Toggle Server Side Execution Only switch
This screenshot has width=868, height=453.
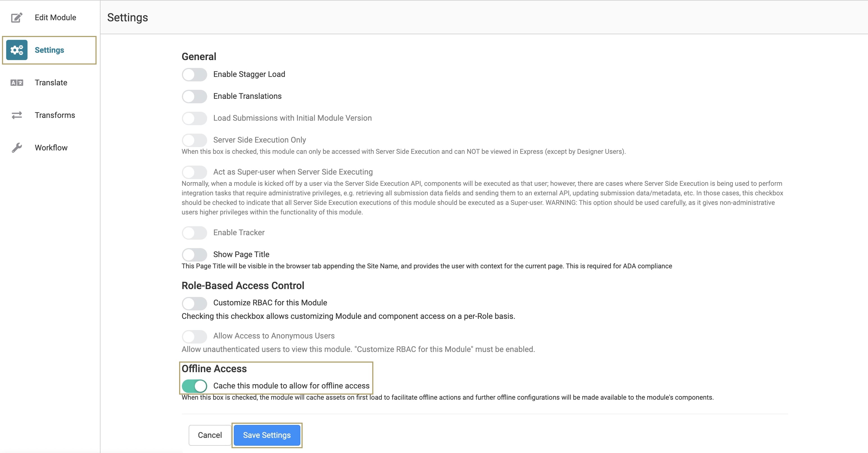point(195,140)
